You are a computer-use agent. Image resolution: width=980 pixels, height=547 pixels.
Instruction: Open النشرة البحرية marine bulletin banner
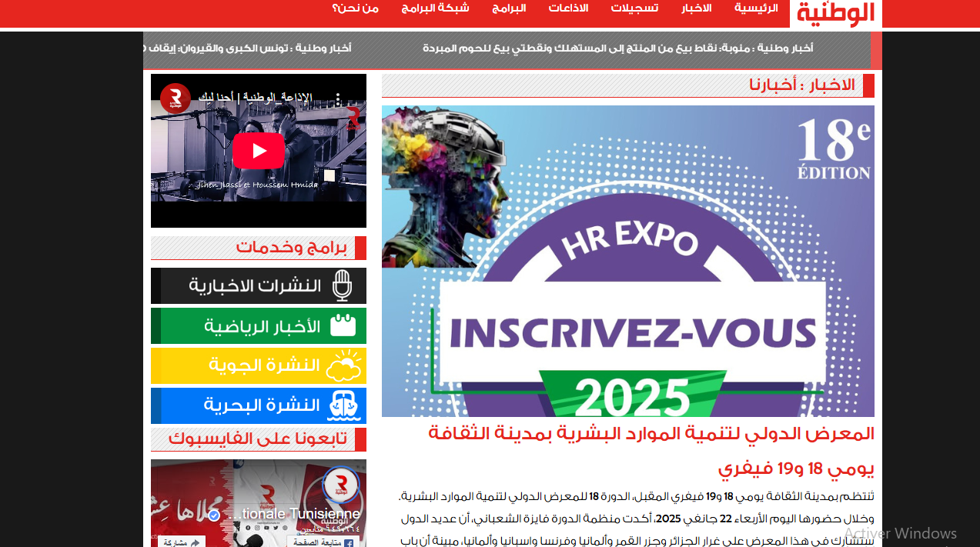click(x=259, y=406)
